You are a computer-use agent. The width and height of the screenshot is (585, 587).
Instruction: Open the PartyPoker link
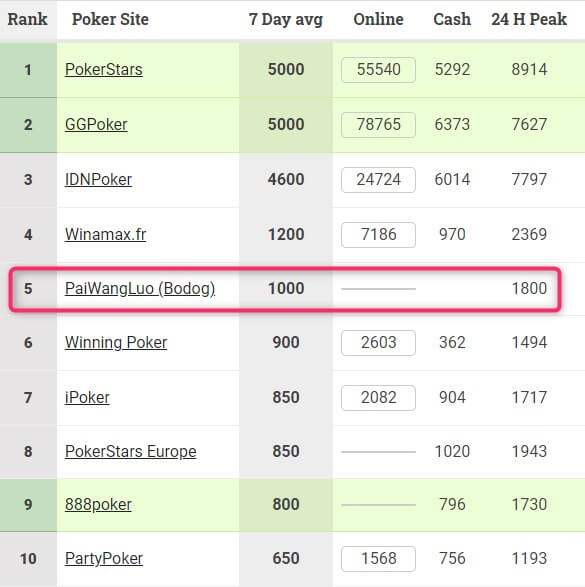click(x=104, y=559)
